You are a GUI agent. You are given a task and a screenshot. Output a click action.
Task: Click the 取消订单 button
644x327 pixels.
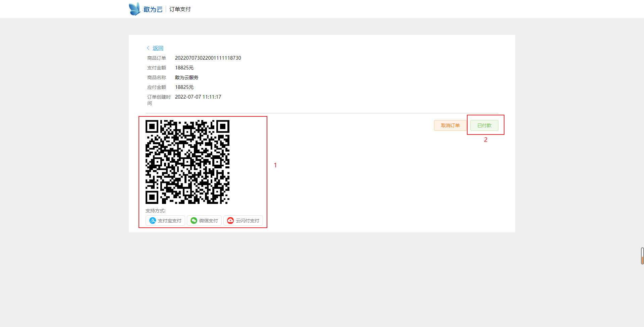[450, 125]
